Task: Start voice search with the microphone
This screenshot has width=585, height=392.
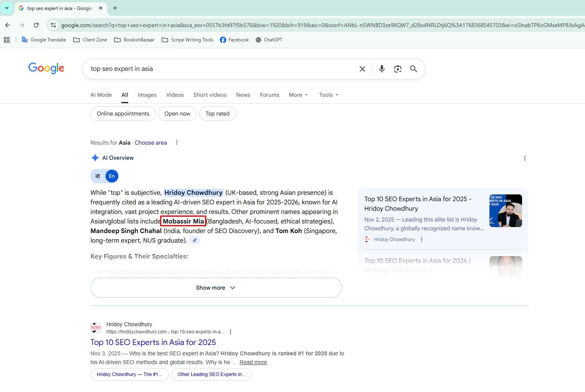Action: point(381,69)
